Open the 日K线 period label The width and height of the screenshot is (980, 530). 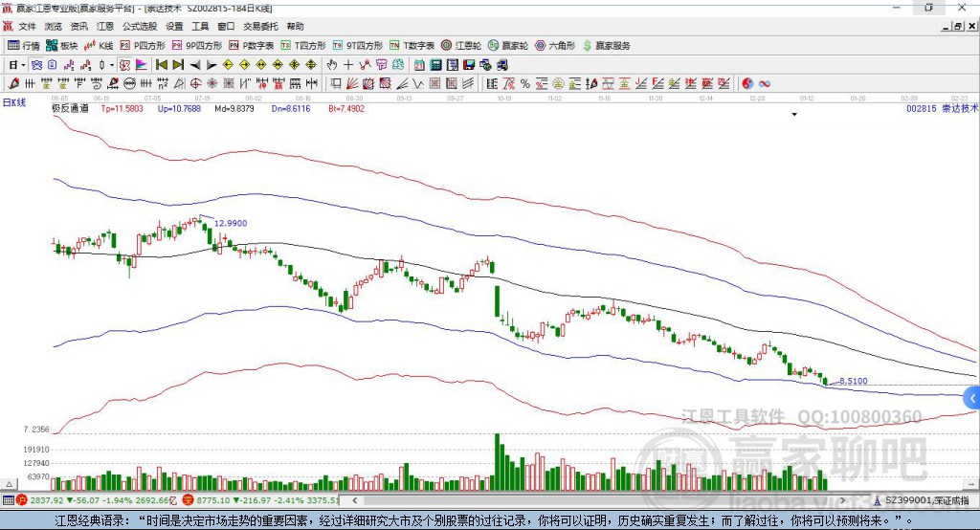pyautogui.click(x=14, y=103)
